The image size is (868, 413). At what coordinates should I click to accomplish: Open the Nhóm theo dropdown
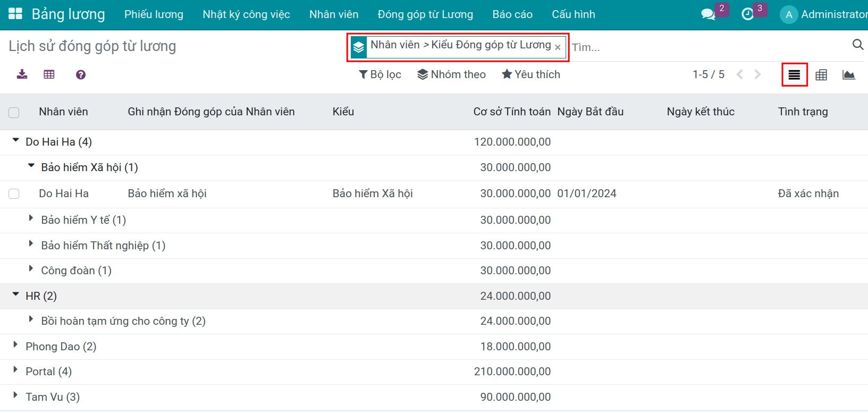tap(452, 74)
